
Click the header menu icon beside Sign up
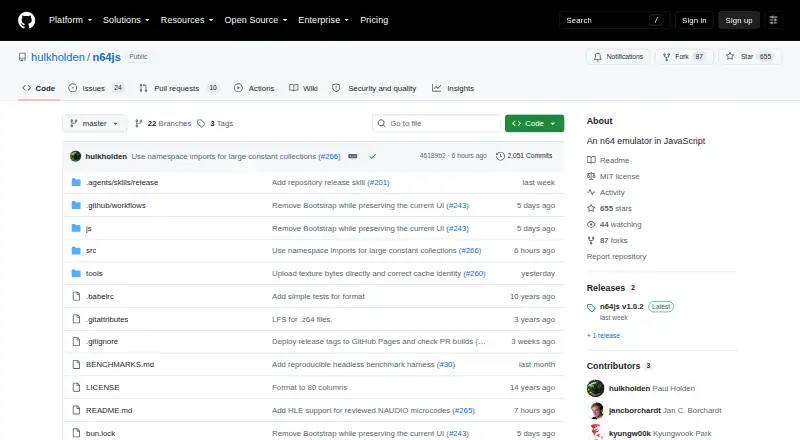[773, 20]
